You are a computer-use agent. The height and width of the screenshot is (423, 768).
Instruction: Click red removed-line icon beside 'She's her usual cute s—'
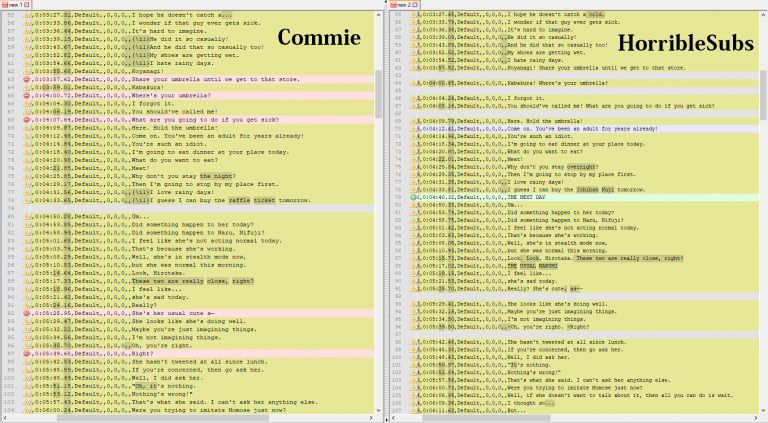pos(26,313)
